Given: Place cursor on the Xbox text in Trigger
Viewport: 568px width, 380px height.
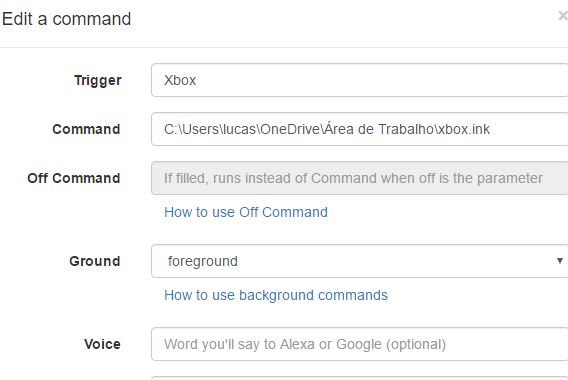Looking at the screenshot, I should [180, 80].
